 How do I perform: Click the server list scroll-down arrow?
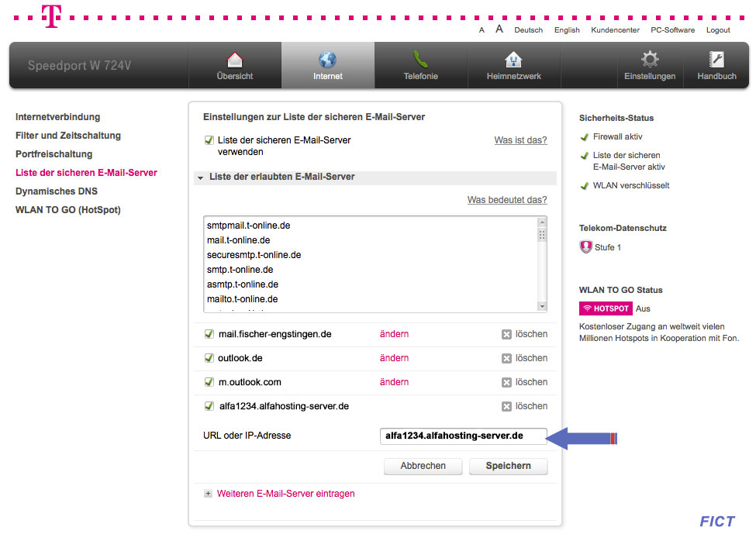542,306
